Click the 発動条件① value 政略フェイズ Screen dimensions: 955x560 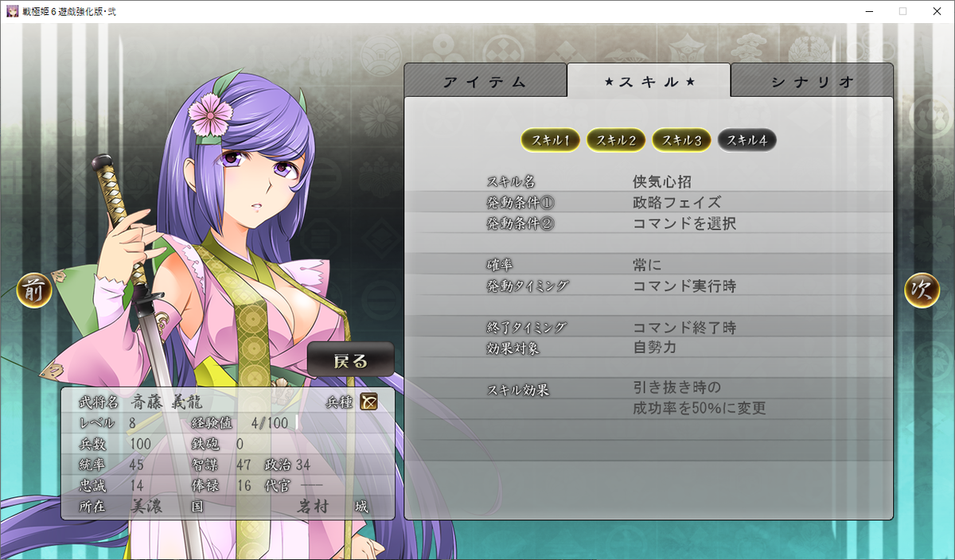(676, 202)
